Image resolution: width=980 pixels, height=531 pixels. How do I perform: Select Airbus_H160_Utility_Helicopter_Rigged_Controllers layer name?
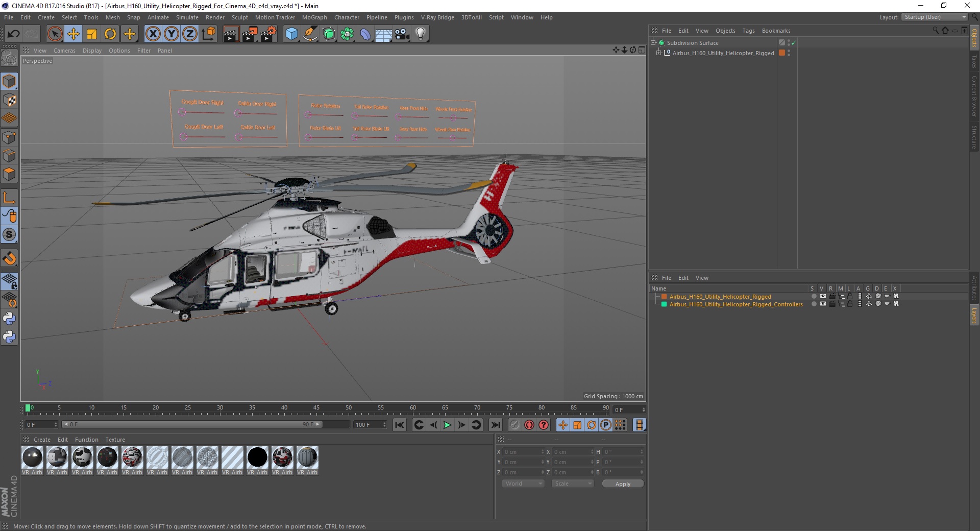tap(736, 304)
